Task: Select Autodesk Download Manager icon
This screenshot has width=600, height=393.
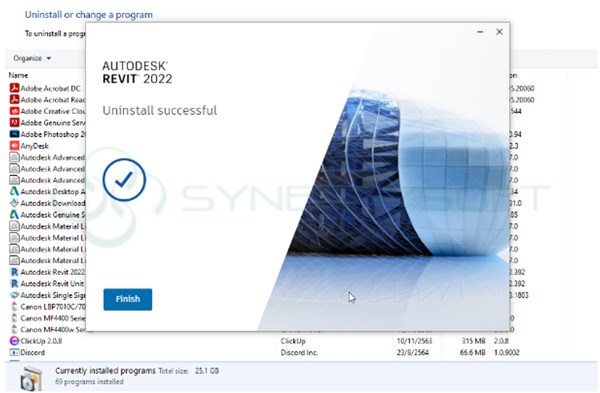Action: coord(14,203)
